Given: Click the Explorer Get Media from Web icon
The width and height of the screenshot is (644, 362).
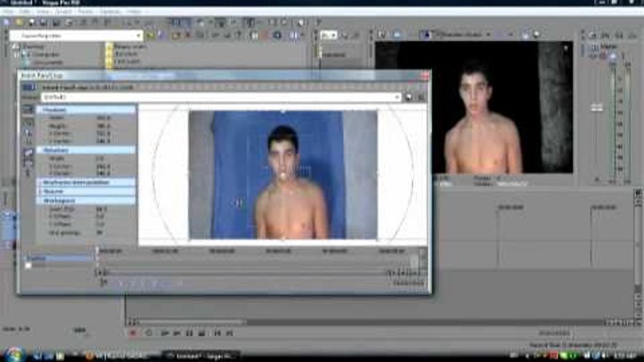Looking at the screenshot, I should 277,36.
